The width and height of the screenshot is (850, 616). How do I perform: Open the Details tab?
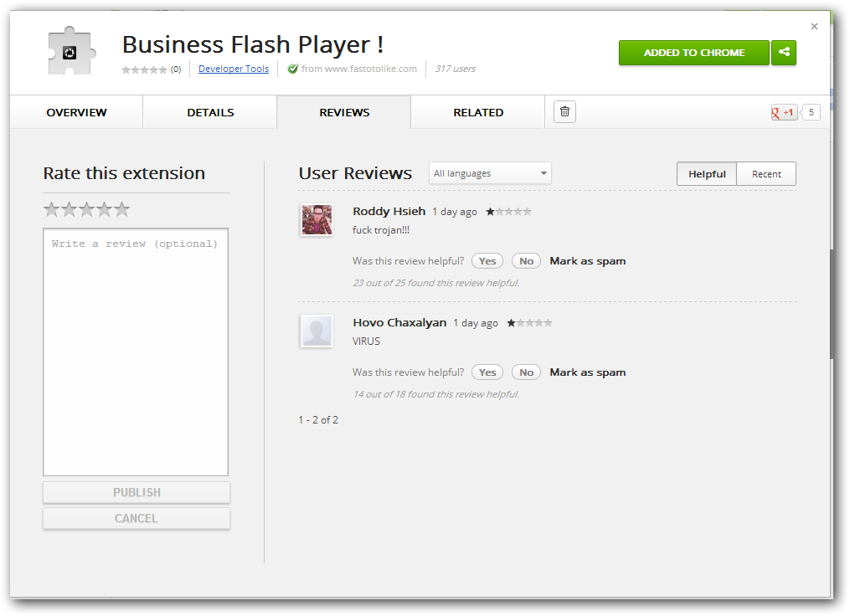coord(210,112)
